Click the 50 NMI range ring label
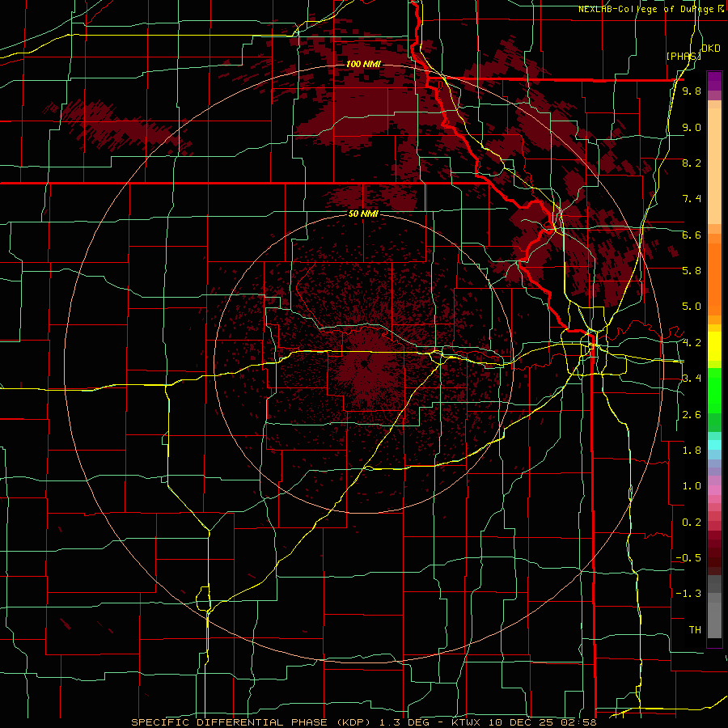The image size is (728, 728). [363, 214]
